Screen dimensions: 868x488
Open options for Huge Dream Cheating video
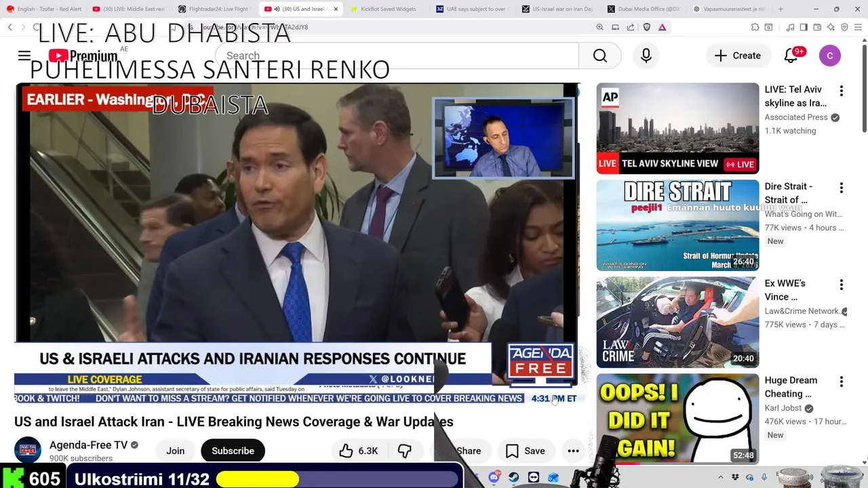pos(841,382)
